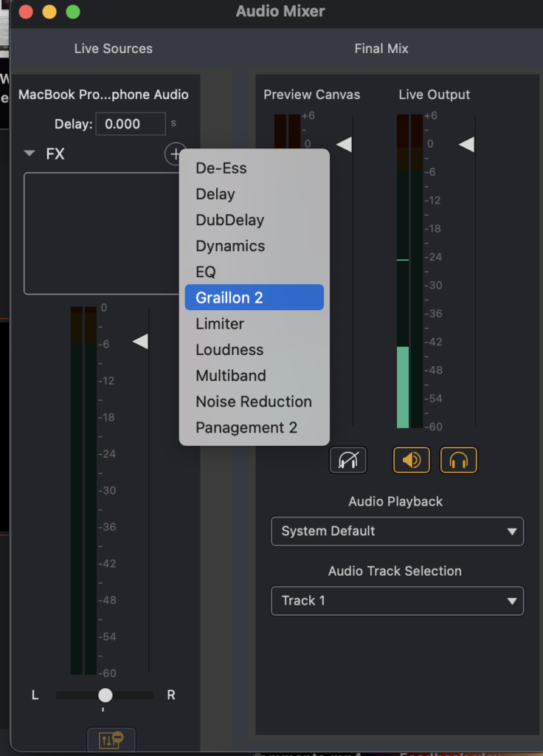Open the Track 1 audio track selection dropdown
The height and width of the screenshot is (756, 543).
click(x=397, y=601)
